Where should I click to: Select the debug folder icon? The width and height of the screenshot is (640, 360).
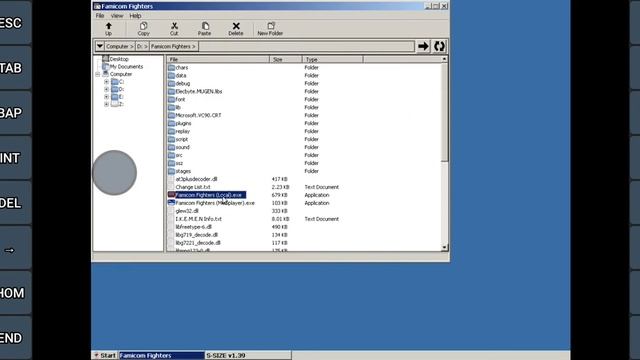pos(171,84)
